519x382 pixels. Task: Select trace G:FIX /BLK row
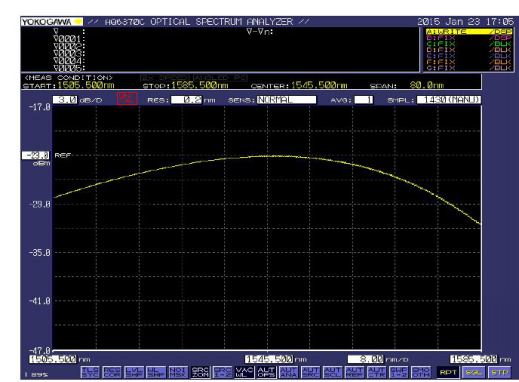469,68
